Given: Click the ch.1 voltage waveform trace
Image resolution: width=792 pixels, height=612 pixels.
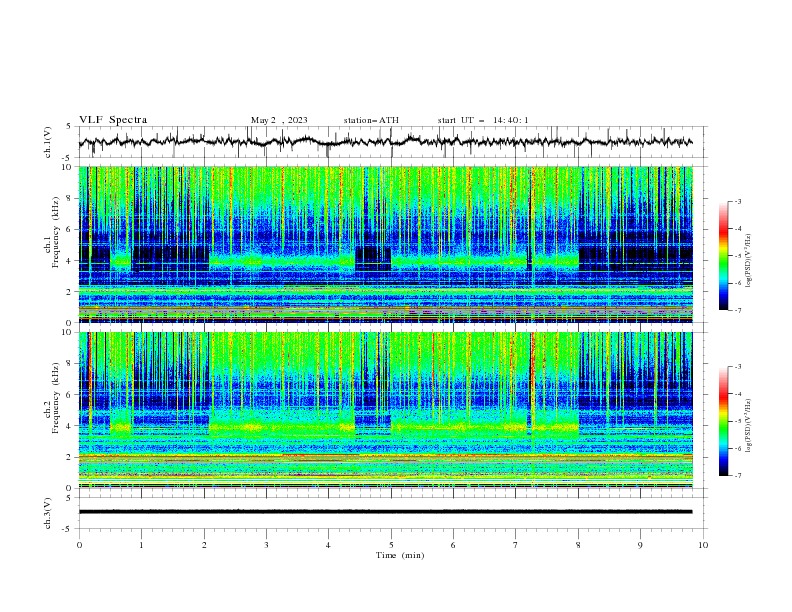Looking at the screenshot, I should 385,141.
